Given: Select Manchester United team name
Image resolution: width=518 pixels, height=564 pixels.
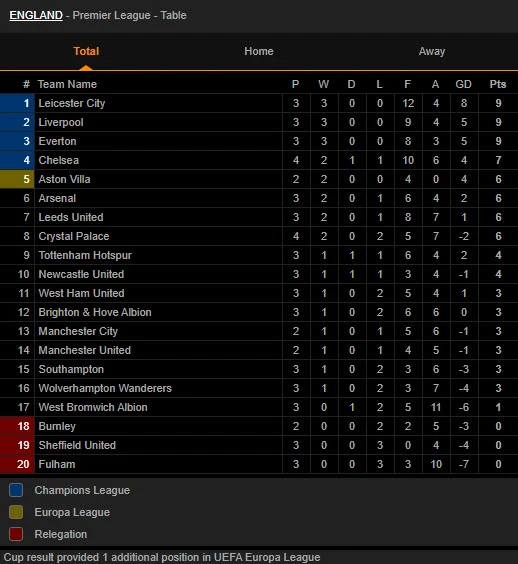Looking at the screenshot, I should click(x=85, y=350).
